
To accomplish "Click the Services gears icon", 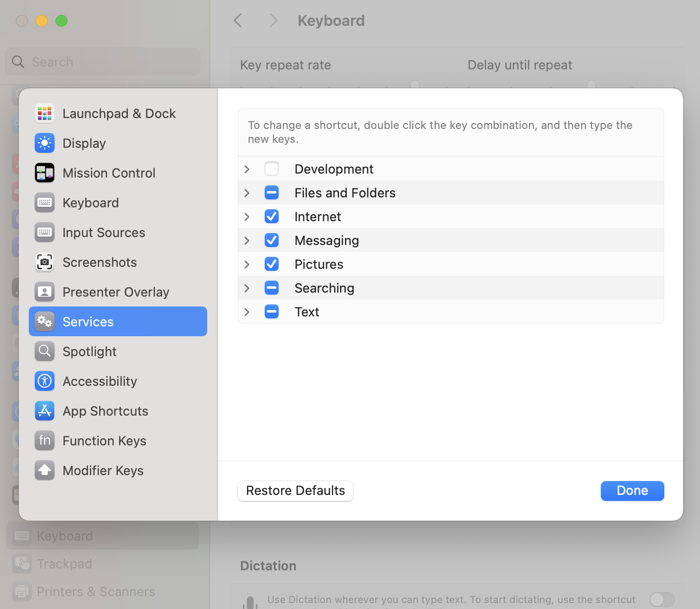I will coord(45,321).
